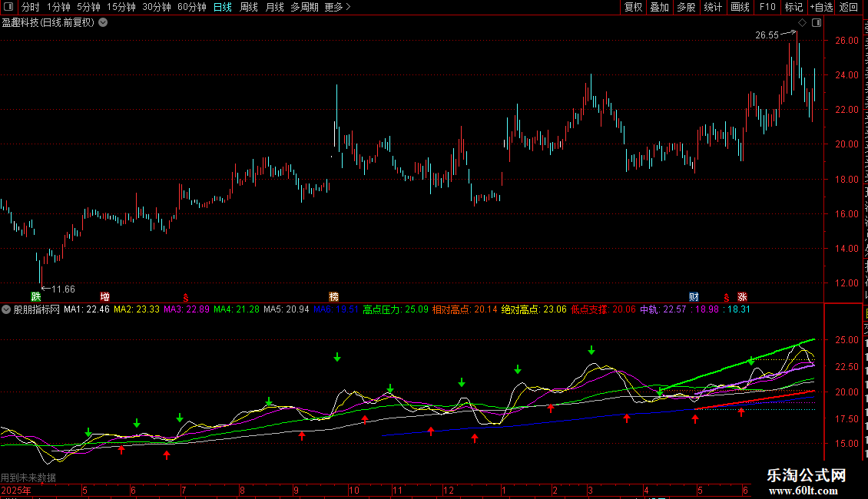Image resolution: width=868 pixels, height=499 pixels.
Task: Select the 日线 daily chart tab
Action: pos(223,7)
